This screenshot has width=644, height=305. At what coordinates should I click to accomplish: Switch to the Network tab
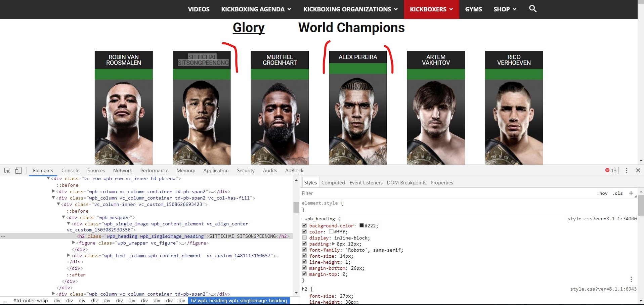123,171
